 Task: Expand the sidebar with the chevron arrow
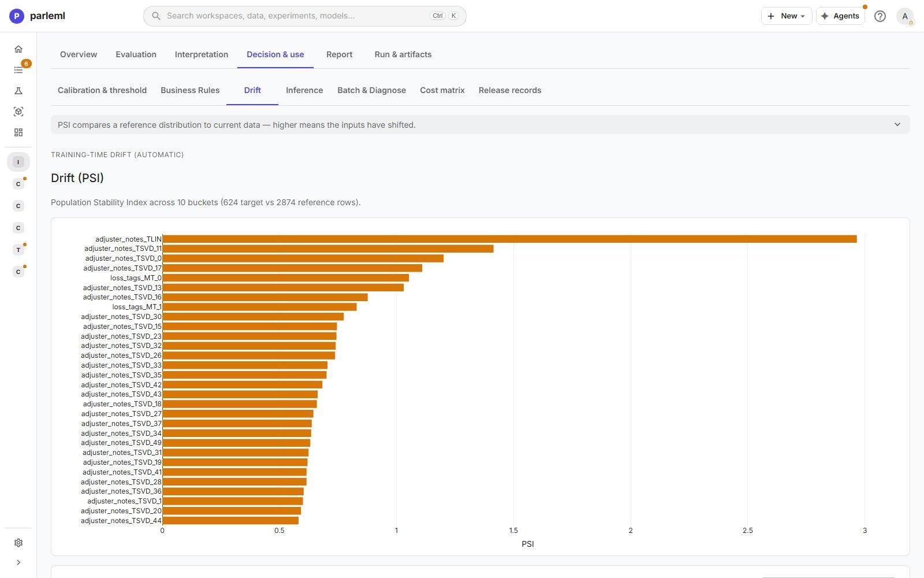18,562
